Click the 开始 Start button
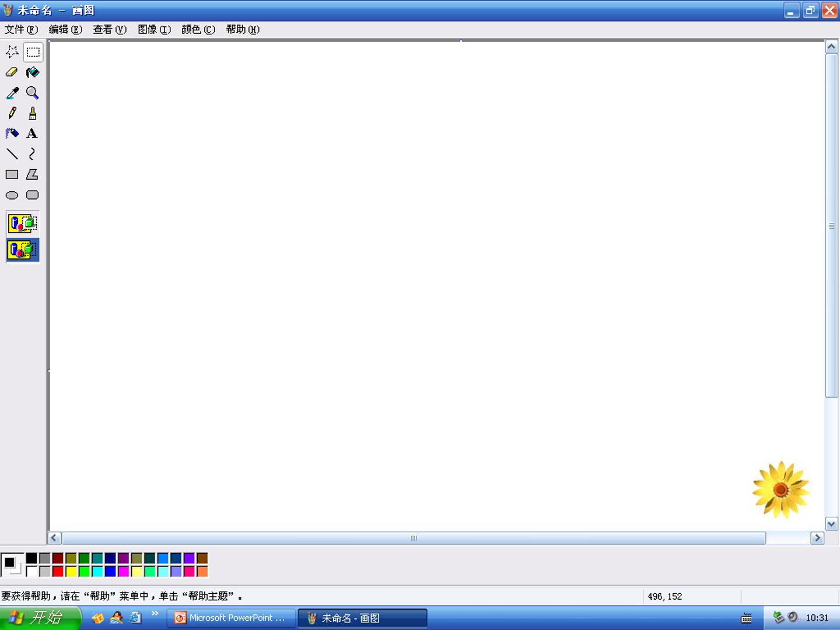Image resolution: width=840 pixels, height=630 pixels. tap(40, 618)
